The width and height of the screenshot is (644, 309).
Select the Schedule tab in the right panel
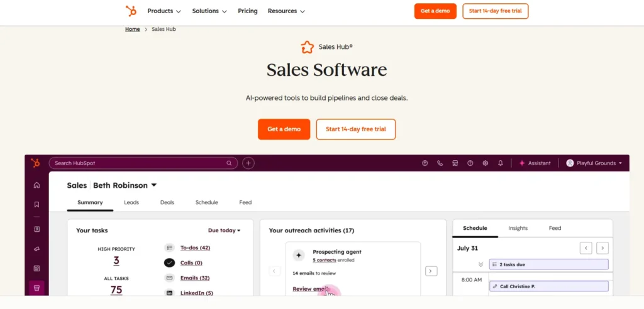pyautogui.click(x=475, y=228)
